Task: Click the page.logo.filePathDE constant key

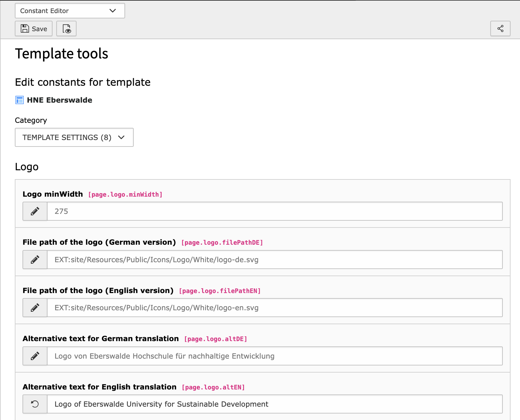Action: [x=222, y=243]
